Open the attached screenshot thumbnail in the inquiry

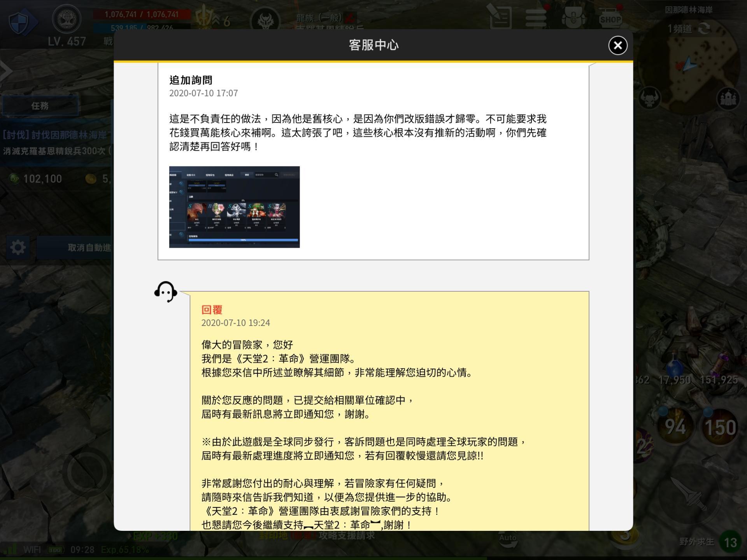[x=234, y=207]
